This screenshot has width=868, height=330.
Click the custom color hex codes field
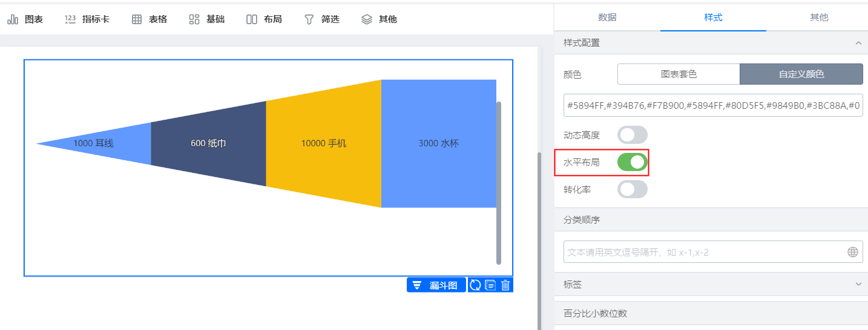713,105
